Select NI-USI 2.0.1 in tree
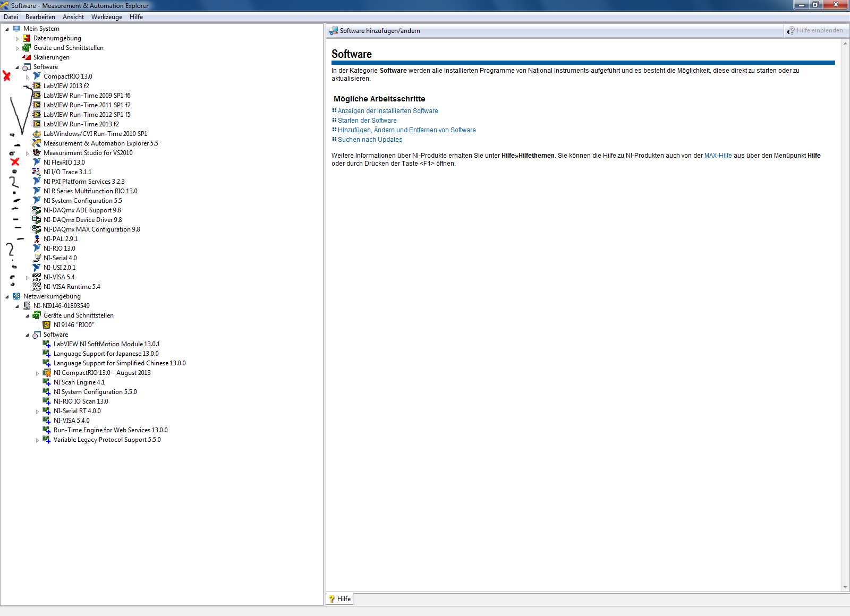Screen dimensions: 850x616 click(x=59, y=268)
